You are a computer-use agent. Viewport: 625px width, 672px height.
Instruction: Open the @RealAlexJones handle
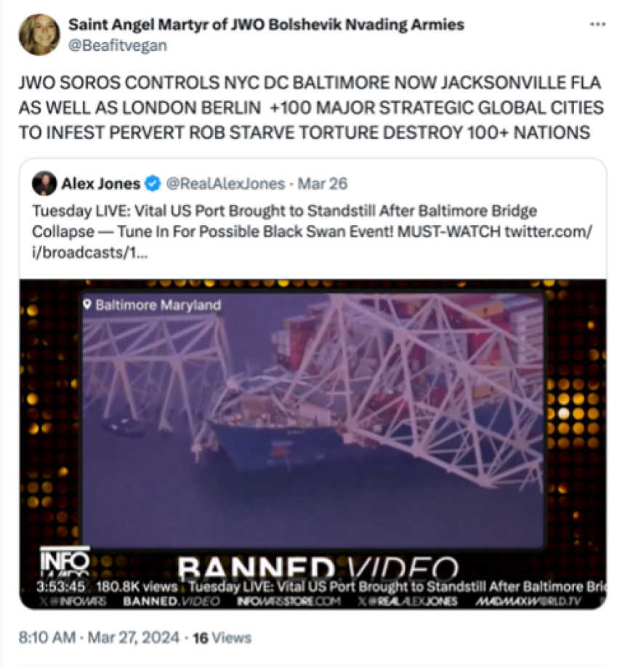tap(225, 184)
